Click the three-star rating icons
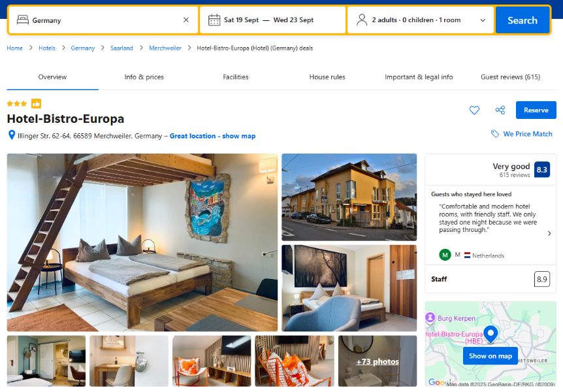563x392 pixels. 17,104
